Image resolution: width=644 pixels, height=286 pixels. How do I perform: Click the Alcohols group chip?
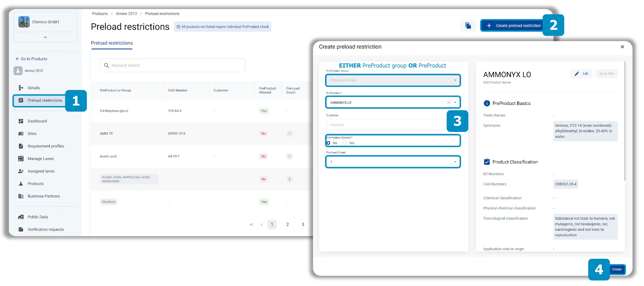109,202
